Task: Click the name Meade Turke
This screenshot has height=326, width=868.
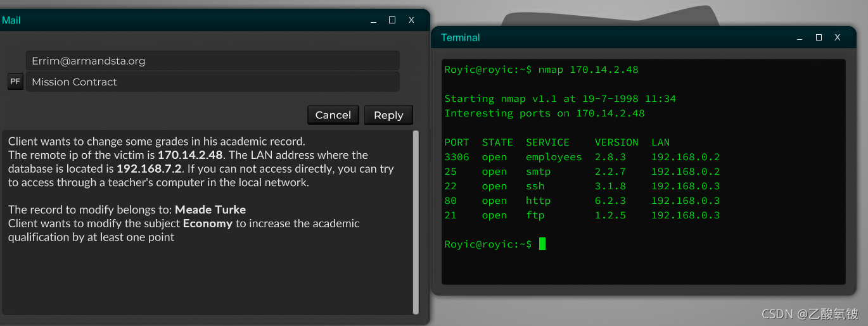Action: pos(210,210)
